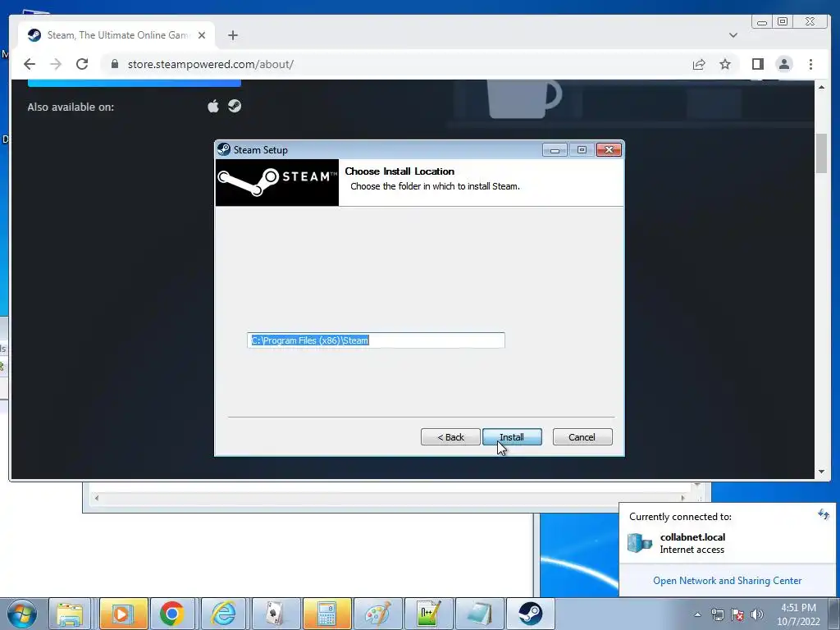This screenshot has height=630, width=840.
Task: Close the Steam browser tab
Action: 202,35
